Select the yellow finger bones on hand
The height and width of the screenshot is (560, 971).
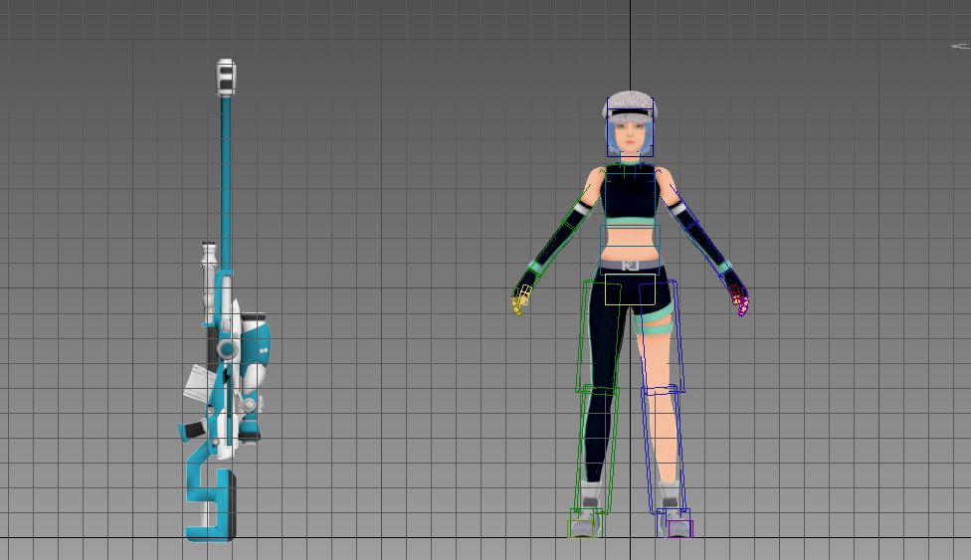click(520, 297)
